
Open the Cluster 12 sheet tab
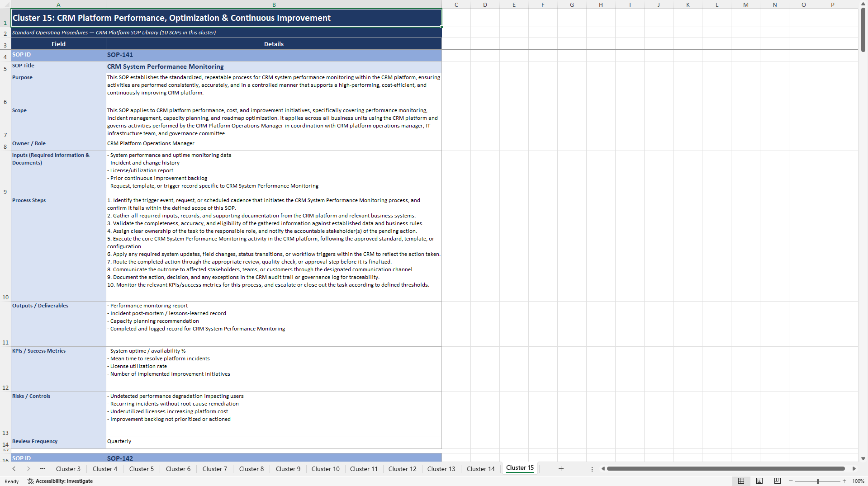(403, 469)
